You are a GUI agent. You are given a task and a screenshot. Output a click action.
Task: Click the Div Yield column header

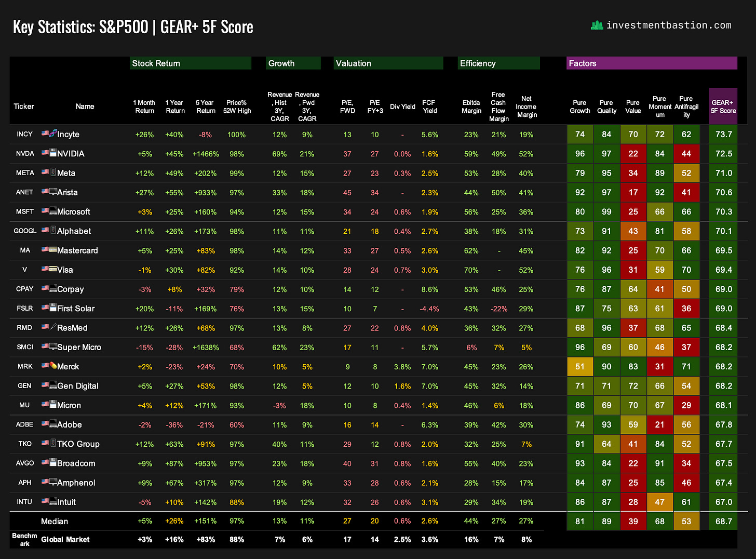pos(402,107)
